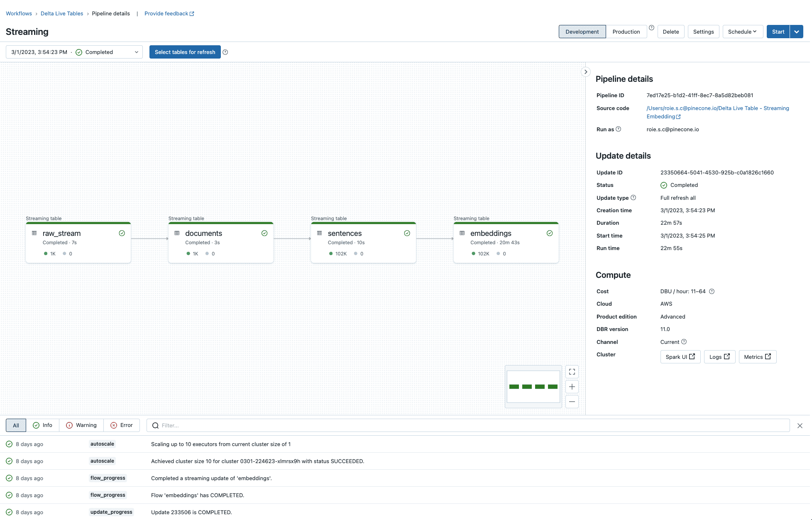Click the fit-to-screen icon on the graph minimap

[572, 372]
